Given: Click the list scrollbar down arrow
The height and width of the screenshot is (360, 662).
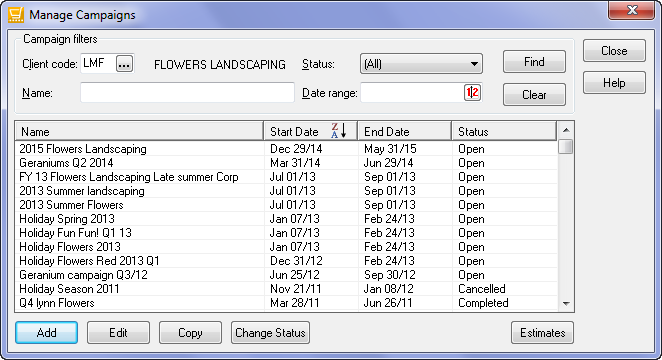Looking at the screenshot, I should point(566,303).
